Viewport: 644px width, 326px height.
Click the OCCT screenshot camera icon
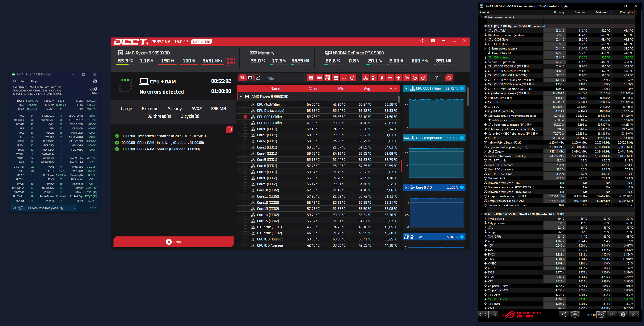click(433, 41)
